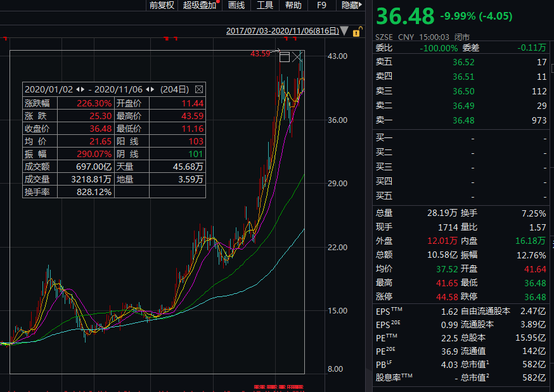This screenshot has height=392, width=554.
Task: Select the 卖一 36.48 order row
Action: (x=461, y=120)
